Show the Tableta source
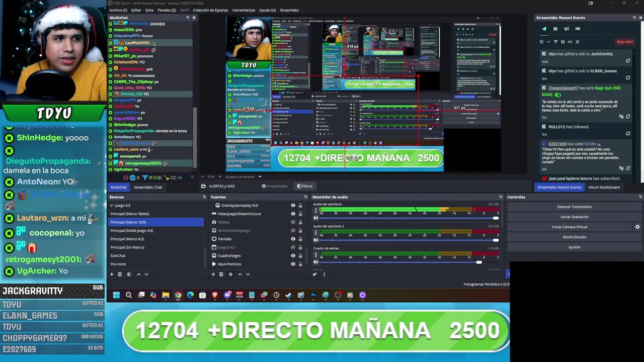Viewport: 644px width, 362px height. pyautogui.click(x=293, y=222)
